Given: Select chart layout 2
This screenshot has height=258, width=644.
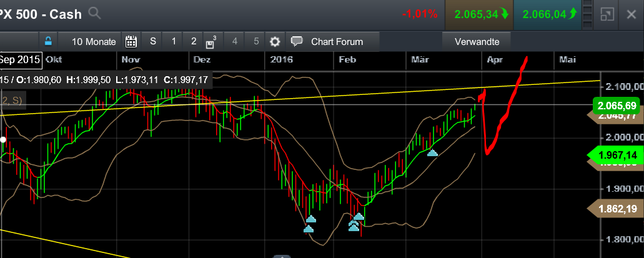Looking at the screenshot, I should click(x=194, y=41).
